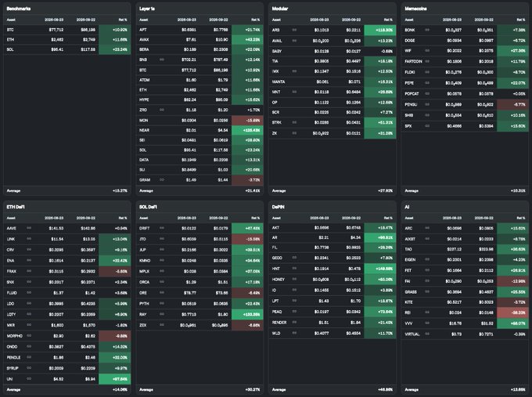Viewport: 532px width, 397px height.
Task: Click the NEAR return percentage cell
Action: (x=247, y=131)
